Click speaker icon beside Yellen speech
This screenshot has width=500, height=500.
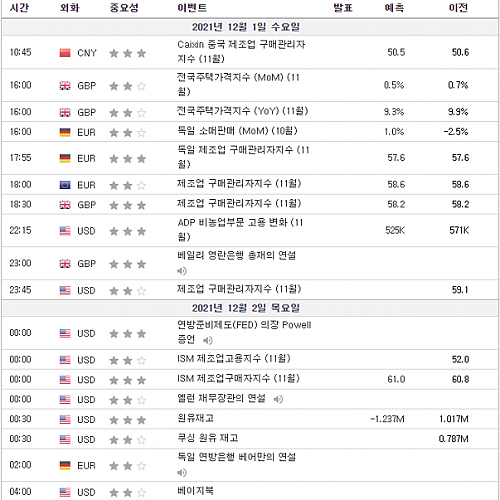point(278,399)
